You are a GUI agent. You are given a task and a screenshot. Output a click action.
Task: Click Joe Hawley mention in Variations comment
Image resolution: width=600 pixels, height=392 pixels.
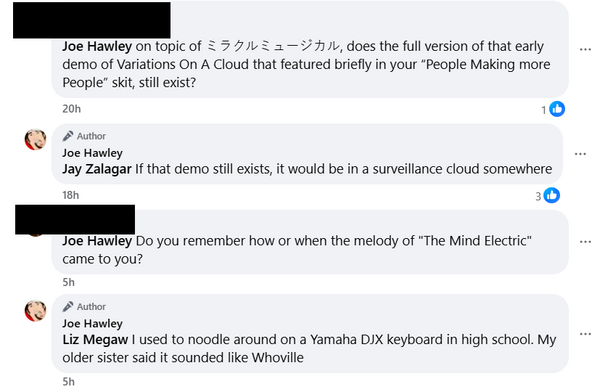97,46
